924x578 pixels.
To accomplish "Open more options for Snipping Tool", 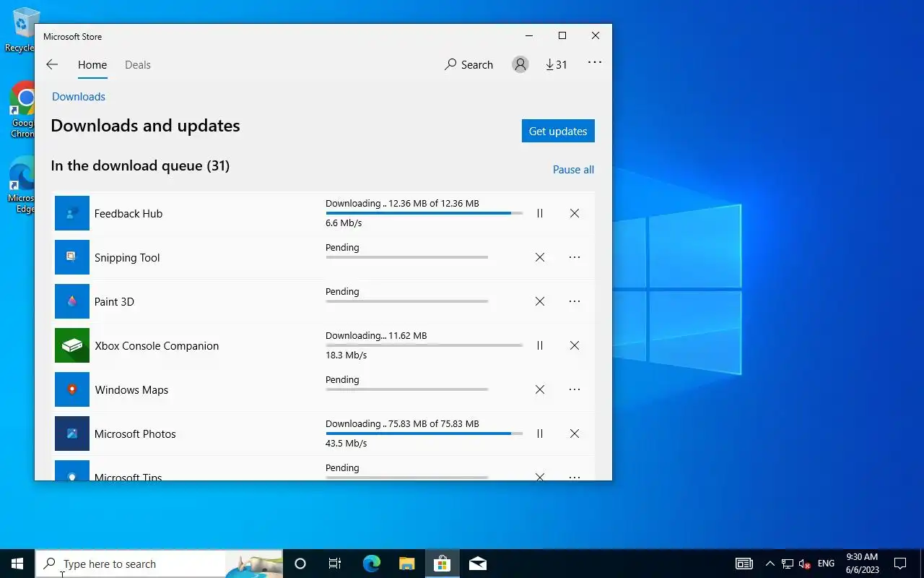I will [x=575, y=257].
